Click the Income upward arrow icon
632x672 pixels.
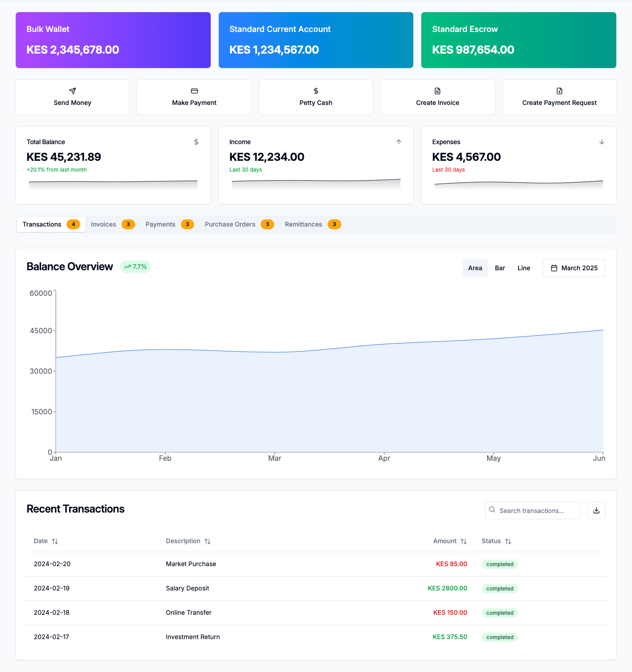(x=399, y=141)
